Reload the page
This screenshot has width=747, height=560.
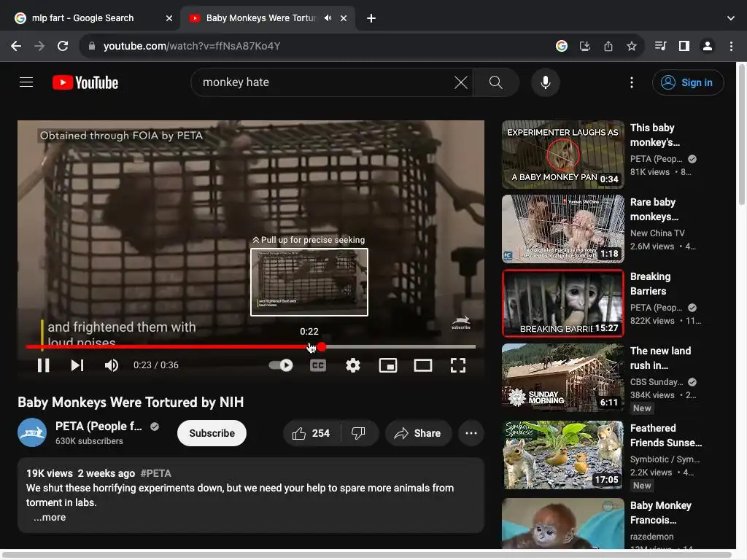[x=63, y=46]
